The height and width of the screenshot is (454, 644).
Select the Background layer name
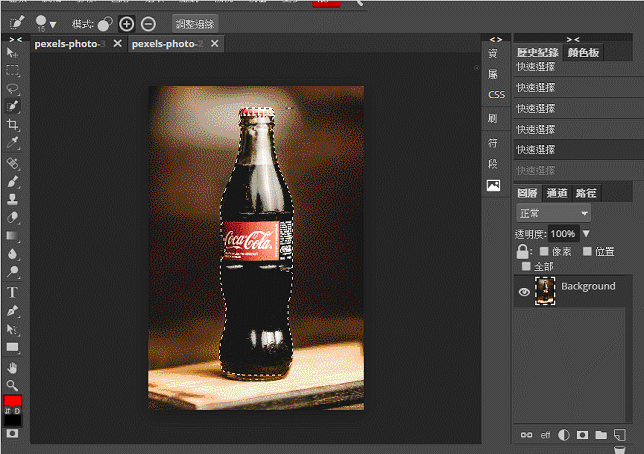[x=588, y=286]
